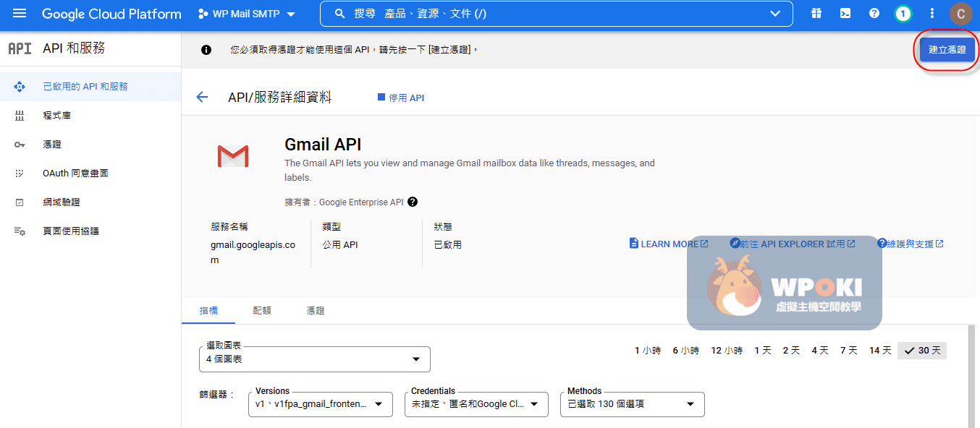Expand the Methods filter dropdown
Image resolution: width=980 pixels, height=428 pixels.
tap(632, 404)
